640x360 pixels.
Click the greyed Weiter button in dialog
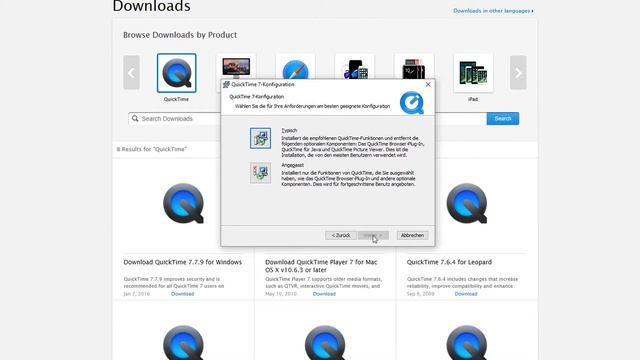(x=373, y=236)
